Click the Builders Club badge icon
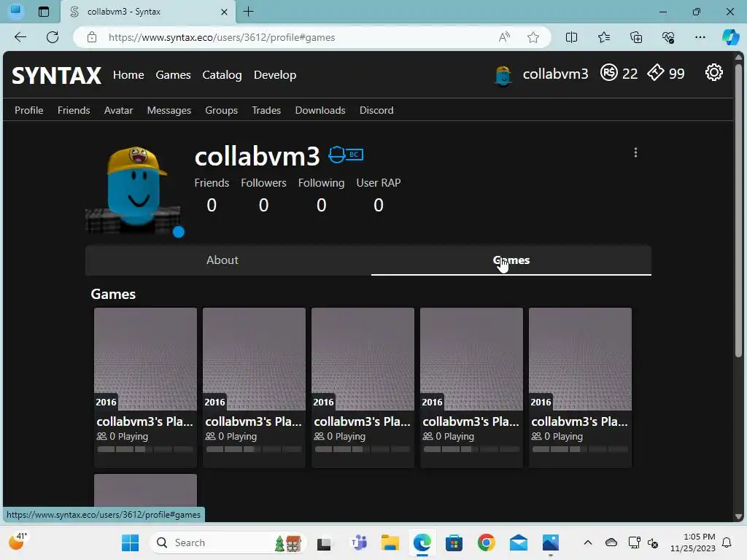Screen dimensions: 747x560 tap(346, 155)
